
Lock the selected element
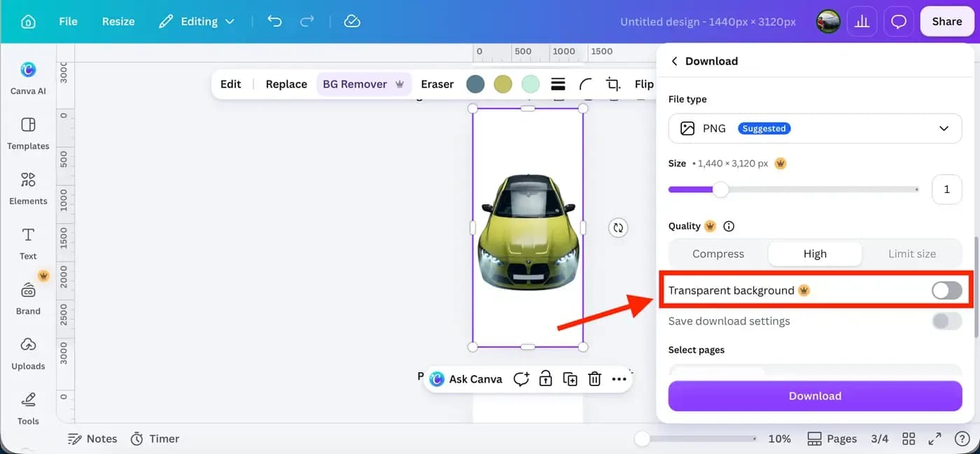pyautogui.click(x=545, y=379)
